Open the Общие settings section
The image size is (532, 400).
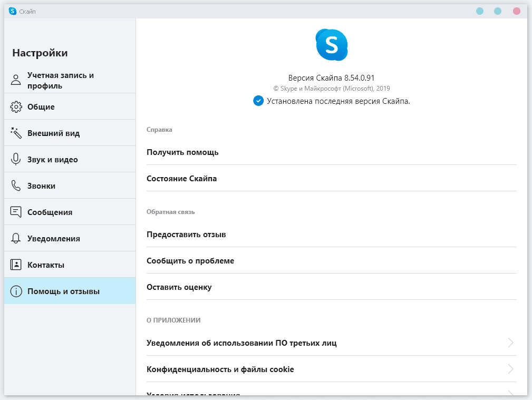point(70,106)
